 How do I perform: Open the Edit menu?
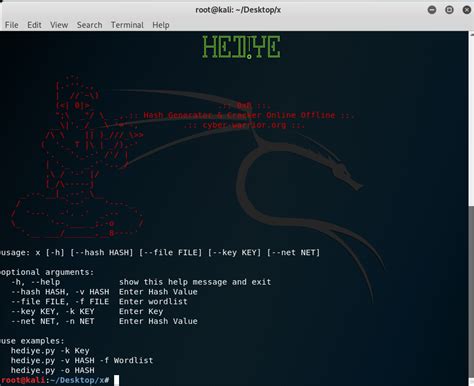[x=34, y=25]
